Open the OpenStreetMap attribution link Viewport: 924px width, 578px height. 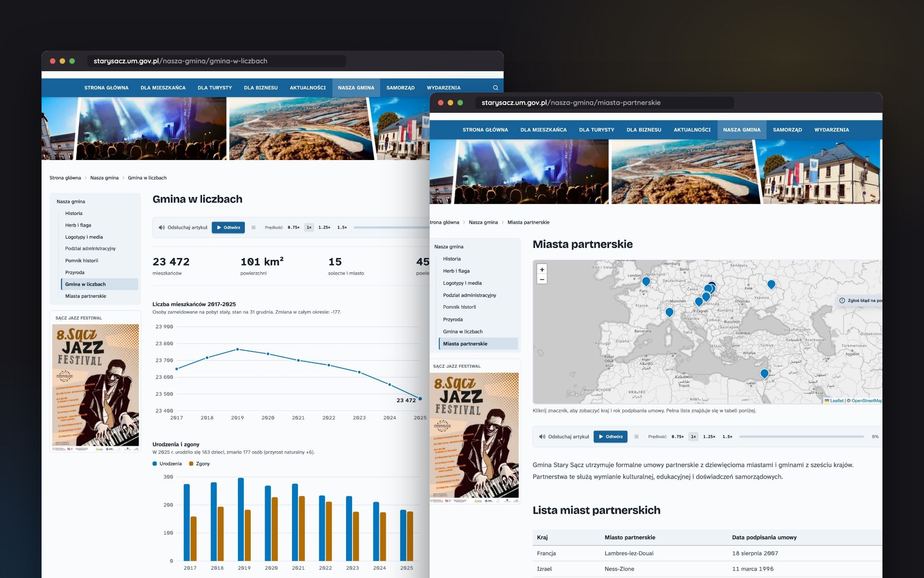click(x=866, y=401)
